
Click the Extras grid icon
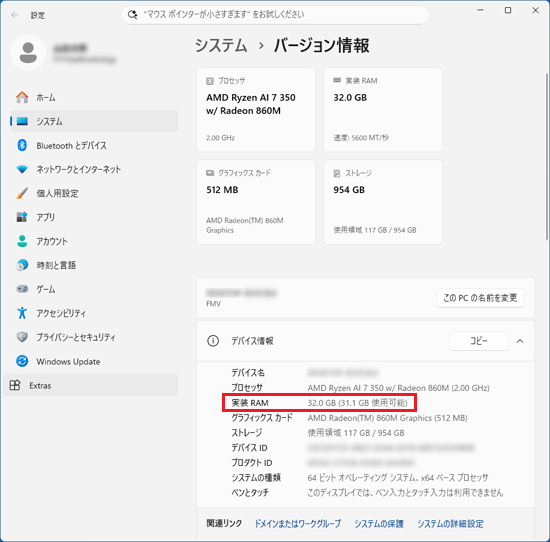tap(15, 385)
